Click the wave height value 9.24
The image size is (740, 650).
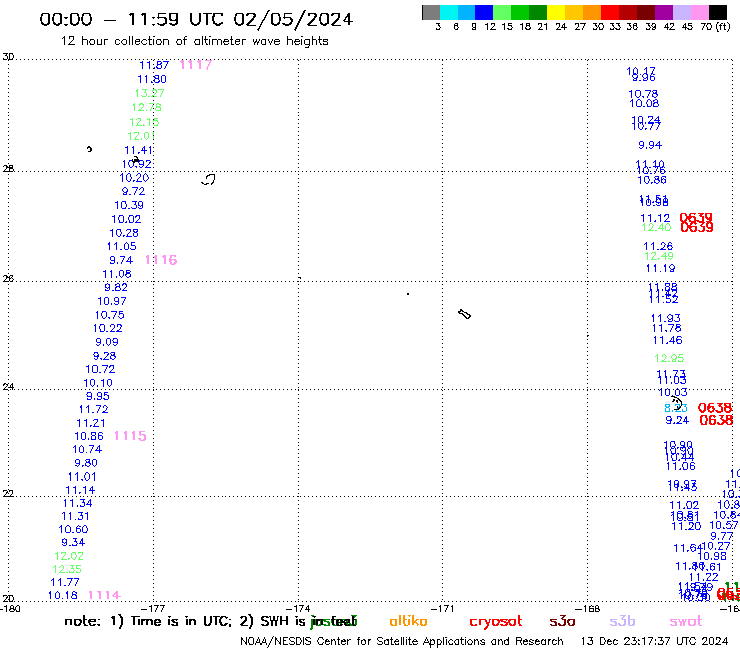(677, 420)
